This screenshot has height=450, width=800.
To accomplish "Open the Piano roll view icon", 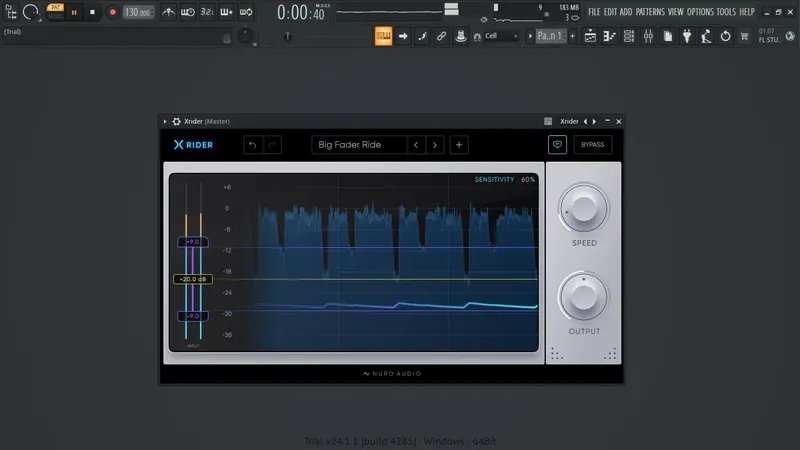I will (x=610, y=36).
